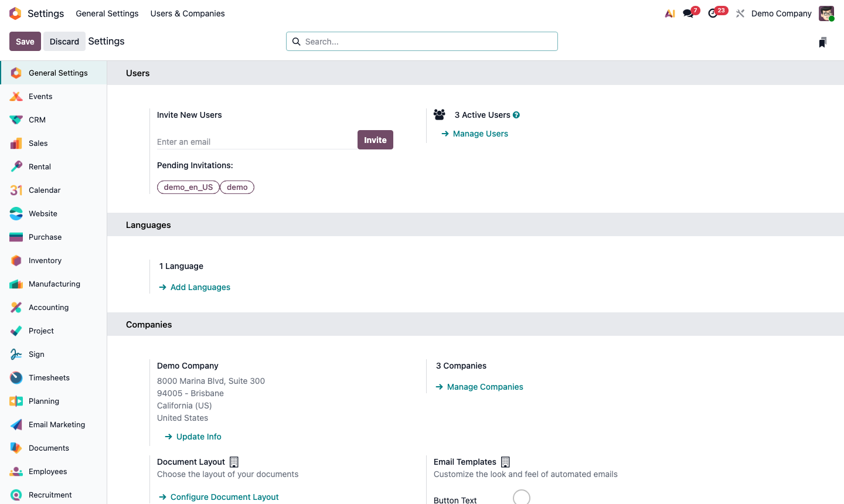This screenshot has width=844, height=504.
Task: Open the activities clock menu
Action: click(713, 13)
